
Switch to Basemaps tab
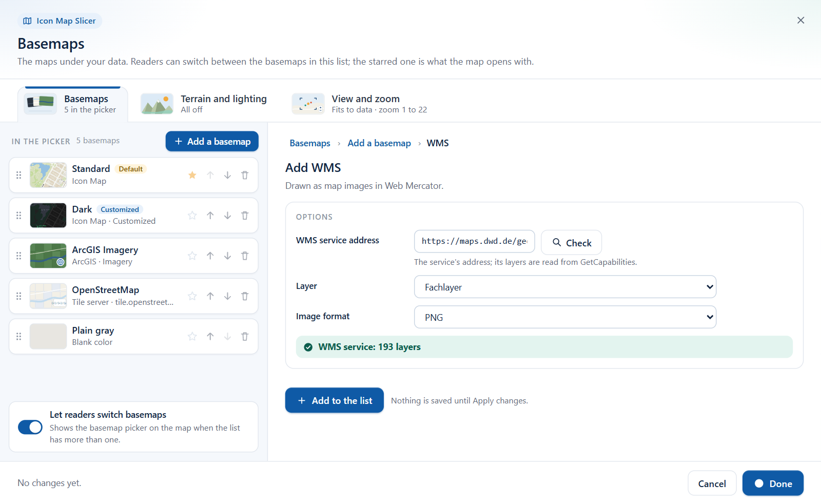(72, 104)
